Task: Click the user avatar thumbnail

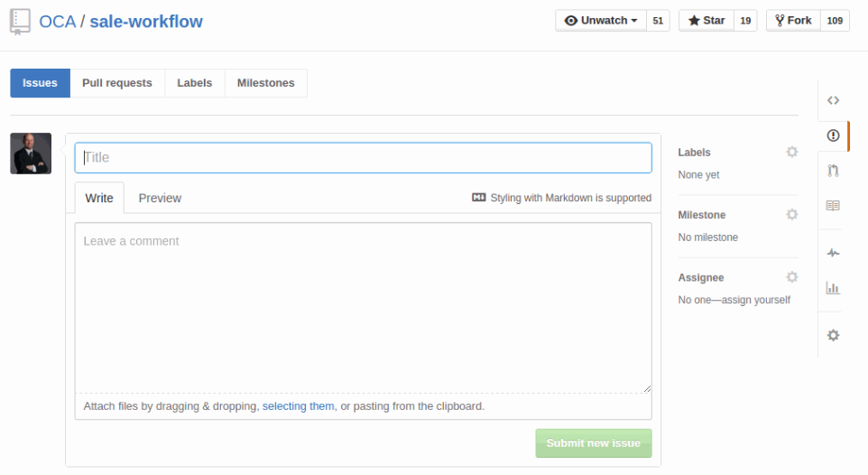Action: pyautogui.click(x=31, y=154)
